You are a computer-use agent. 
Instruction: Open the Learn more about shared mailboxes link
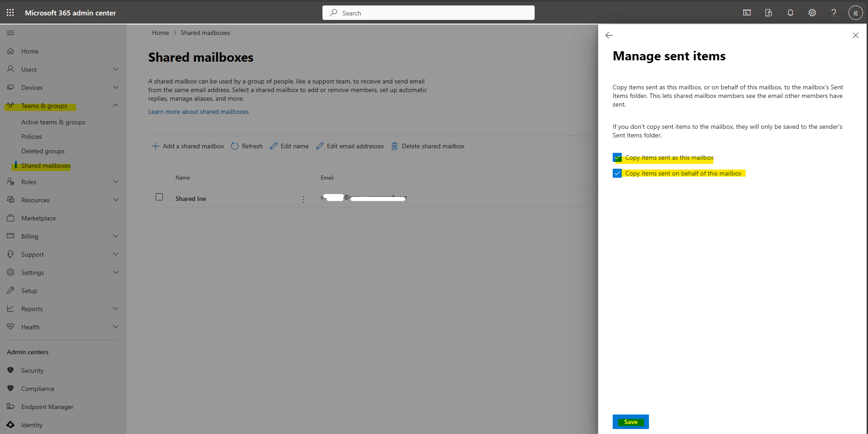click(x=198, y=111)
